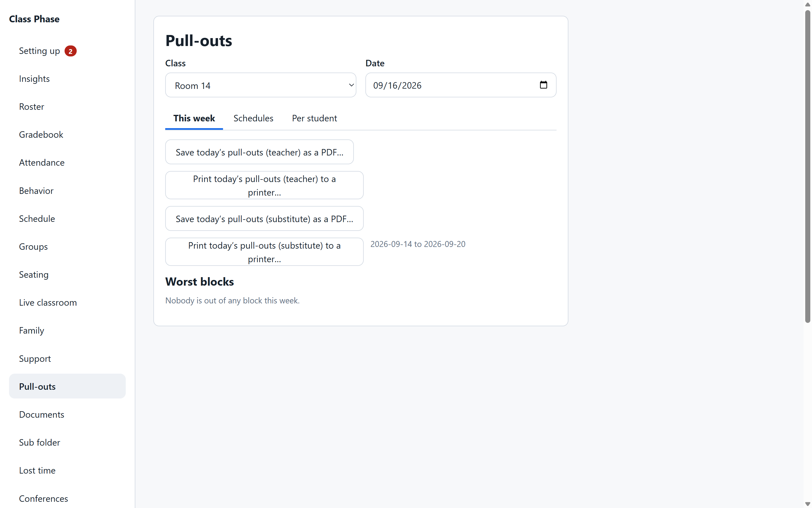Click the 2026-09-14 to 2026-09-20 week range

418,244
